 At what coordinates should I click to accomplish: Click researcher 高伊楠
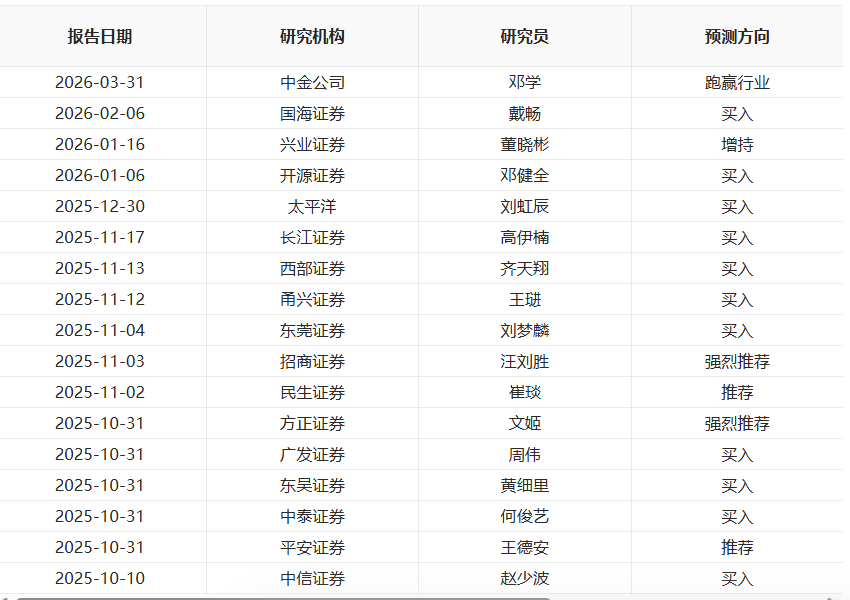(x=524, y=237)
